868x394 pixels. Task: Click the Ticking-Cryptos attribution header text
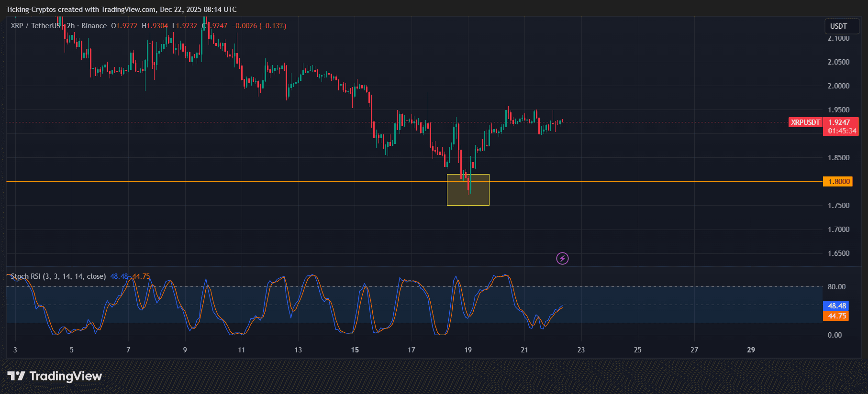121,10
